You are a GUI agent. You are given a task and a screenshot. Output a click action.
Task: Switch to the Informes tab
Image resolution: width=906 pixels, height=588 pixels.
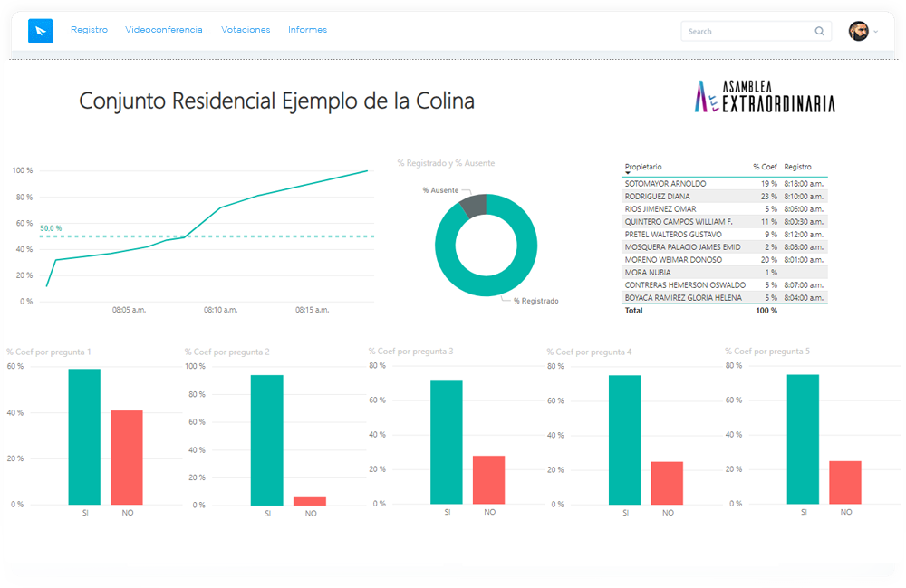[307, 29]
